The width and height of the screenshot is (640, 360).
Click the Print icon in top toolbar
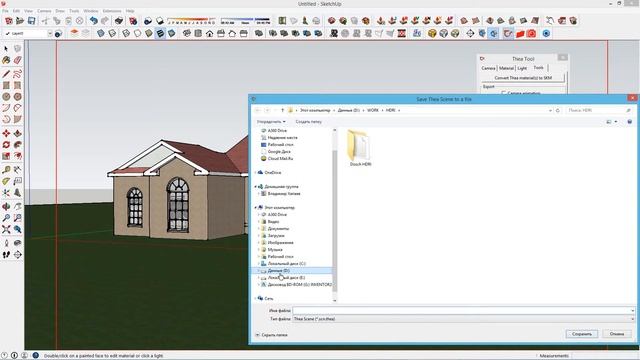coord(119,20)
